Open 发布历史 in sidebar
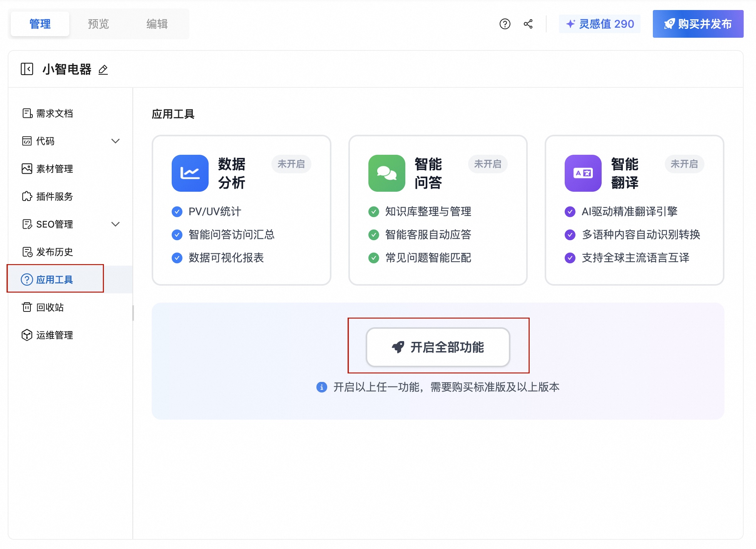The width and height of the screenshot is (756, 549). 70,252
